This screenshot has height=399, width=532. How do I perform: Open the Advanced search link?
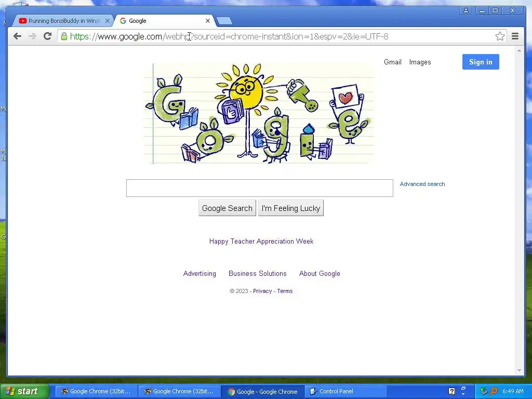(x=422, y=184)
